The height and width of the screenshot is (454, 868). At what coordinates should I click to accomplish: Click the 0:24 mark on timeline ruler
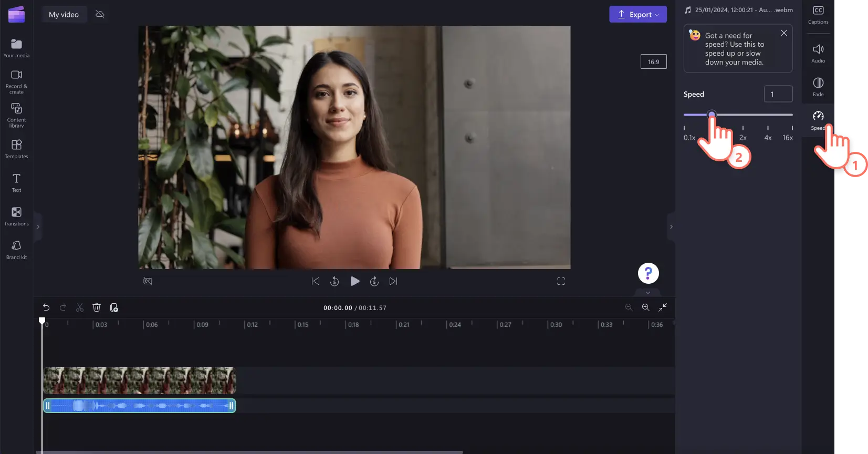(454, 325)
